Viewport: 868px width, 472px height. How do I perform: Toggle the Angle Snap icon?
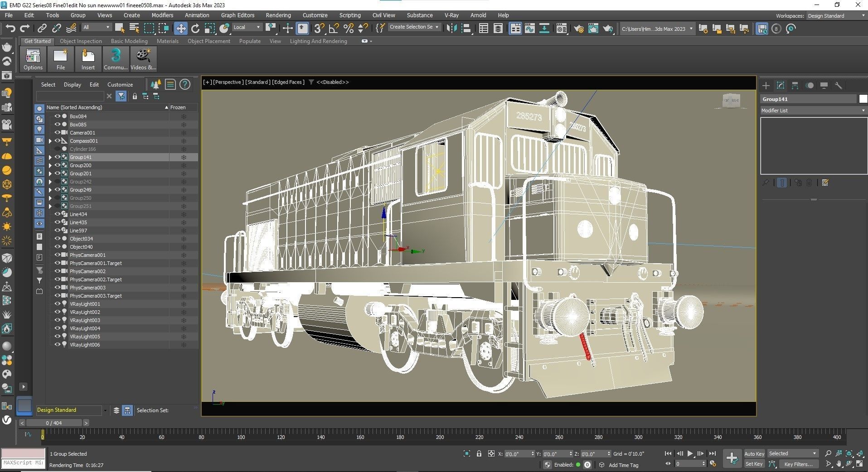(334, 29)
